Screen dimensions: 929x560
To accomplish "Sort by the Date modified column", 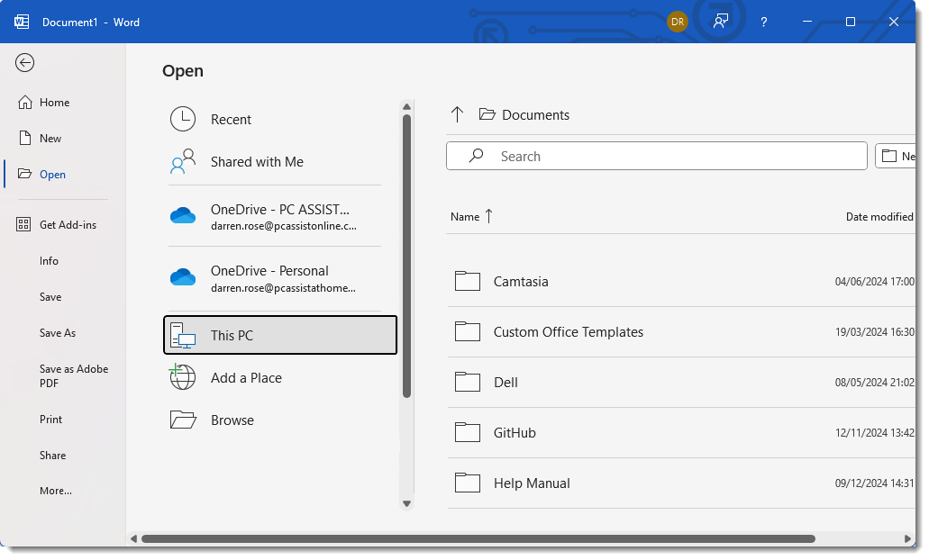I will pos(879,217).
